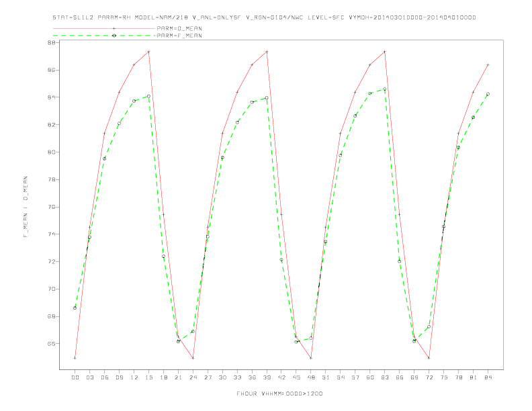Click the PARM=O_MEAN legend label
Image resolution: width=532 pixels, height=411 pixels.
pos(179,28)
